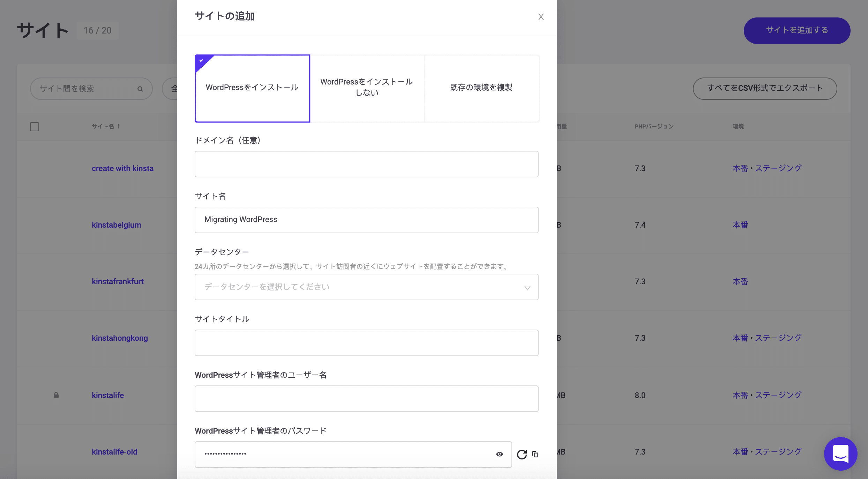The height and width of the screenshot is (479, 868).
Task: Sort by サイト名 column header
Action: [x=106, y=126]
